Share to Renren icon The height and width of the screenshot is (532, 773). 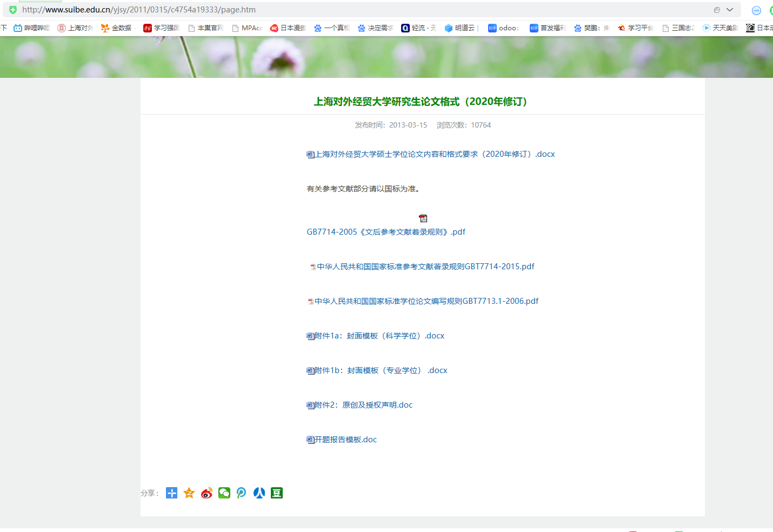[x=259, y=493]
